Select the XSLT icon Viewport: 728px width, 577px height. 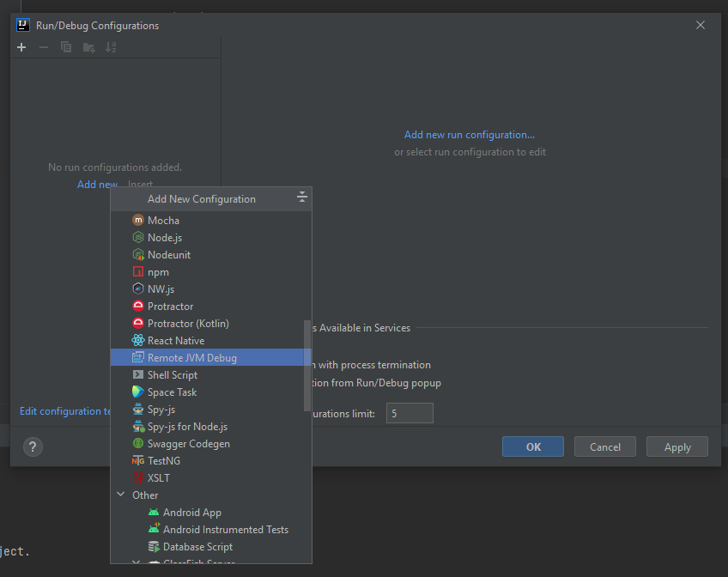click(x=138, y=477)
